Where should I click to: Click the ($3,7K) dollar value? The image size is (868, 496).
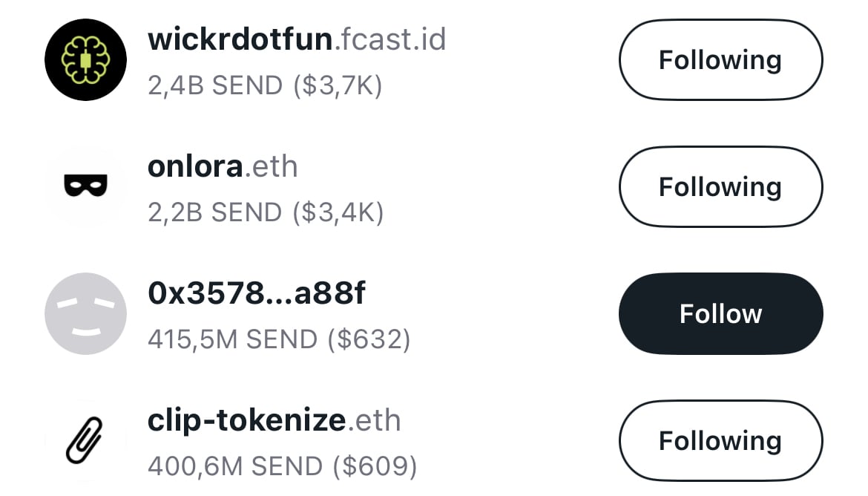click(338, 86)
